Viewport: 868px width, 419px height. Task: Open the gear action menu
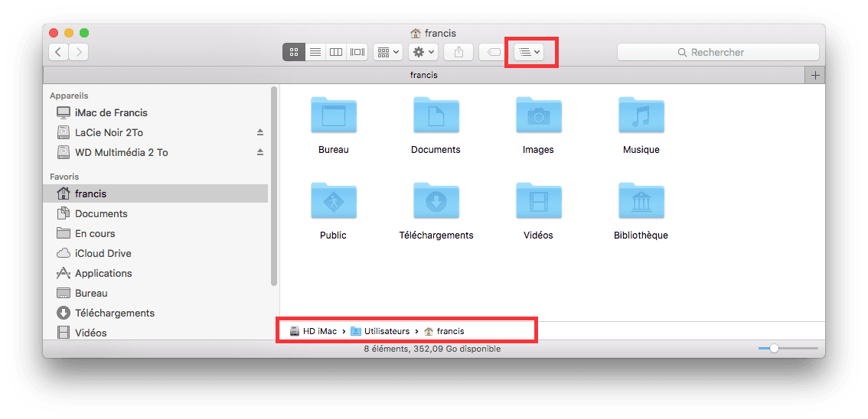(x=423, y=52)
